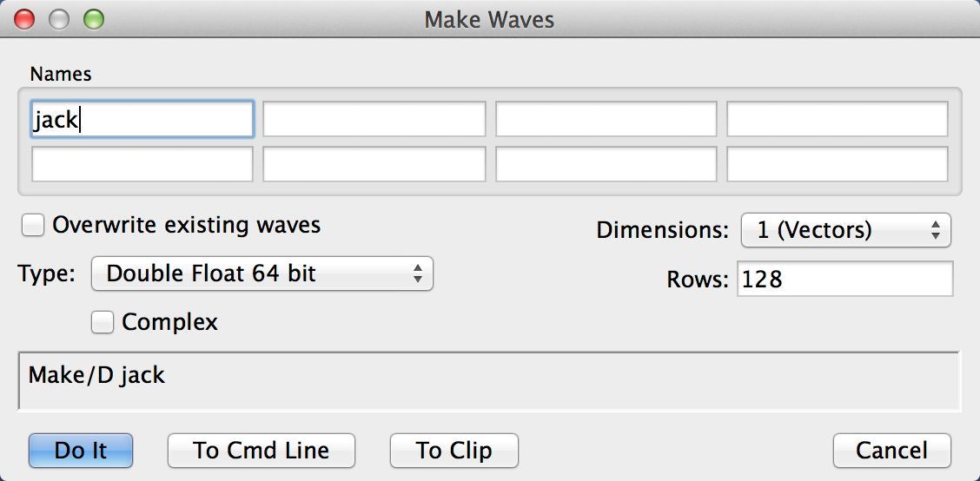Click the second name field in bottom row
Image resolution: width=980 pixels, height=481 pixels.
374,164
